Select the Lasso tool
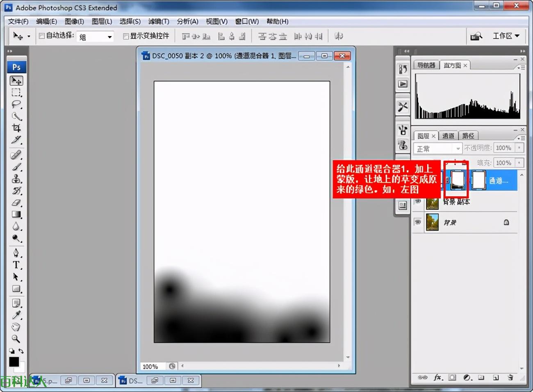The width and height of the screenshot is (533, 392). click(x=16, y=104)
